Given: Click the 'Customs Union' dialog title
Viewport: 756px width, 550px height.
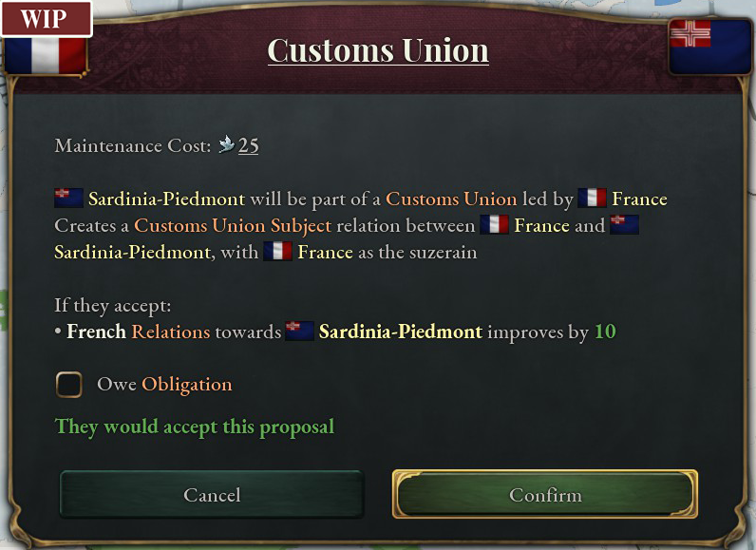Looking at the screenshot, I should click(378, 50).
